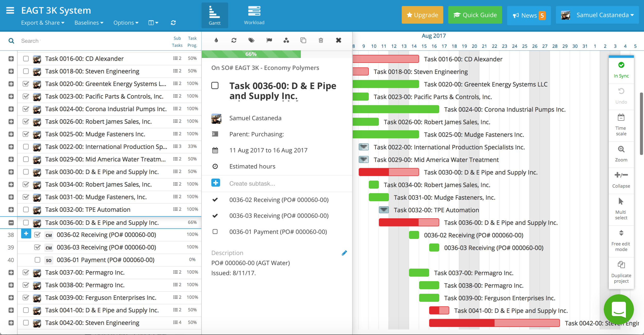This screenshot has width=644, height=335.
Task: Click the color droplet icon in task panel
Action: (x=216, y=40)
